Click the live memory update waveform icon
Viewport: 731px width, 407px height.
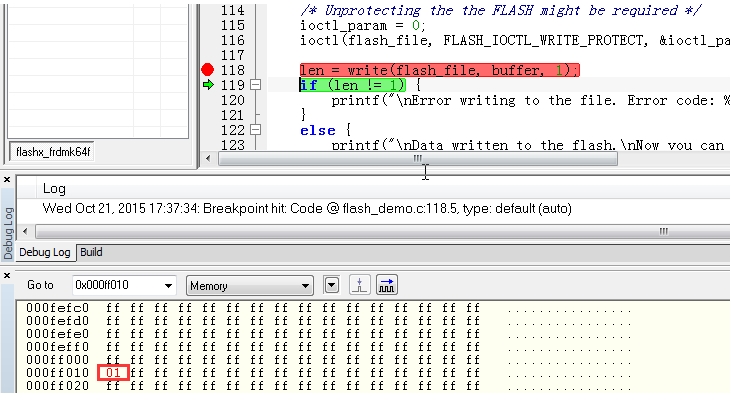coord(386,286)
